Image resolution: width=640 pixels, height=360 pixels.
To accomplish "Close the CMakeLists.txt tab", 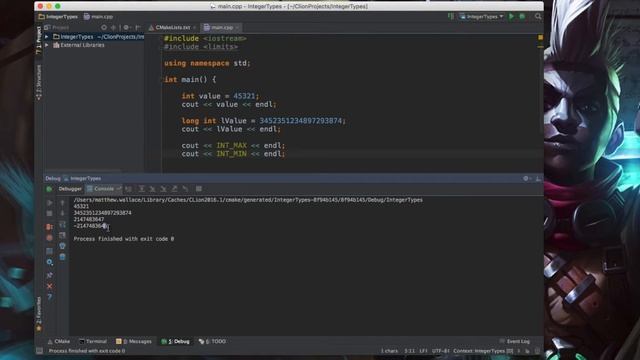I will click(195, 27).
